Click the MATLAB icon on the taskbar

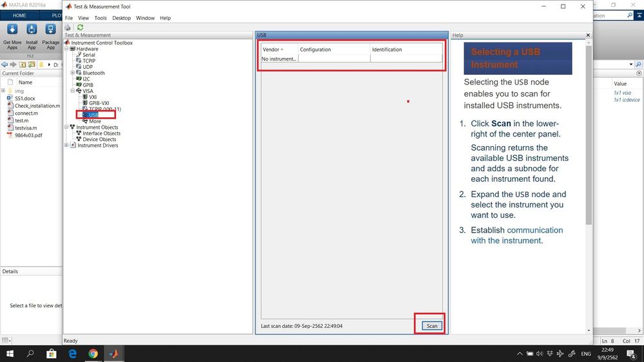(x=113, y=354)
